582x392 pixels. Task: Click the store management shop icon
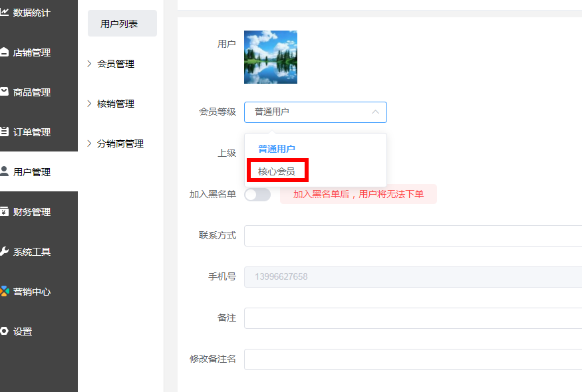[4, 52]
